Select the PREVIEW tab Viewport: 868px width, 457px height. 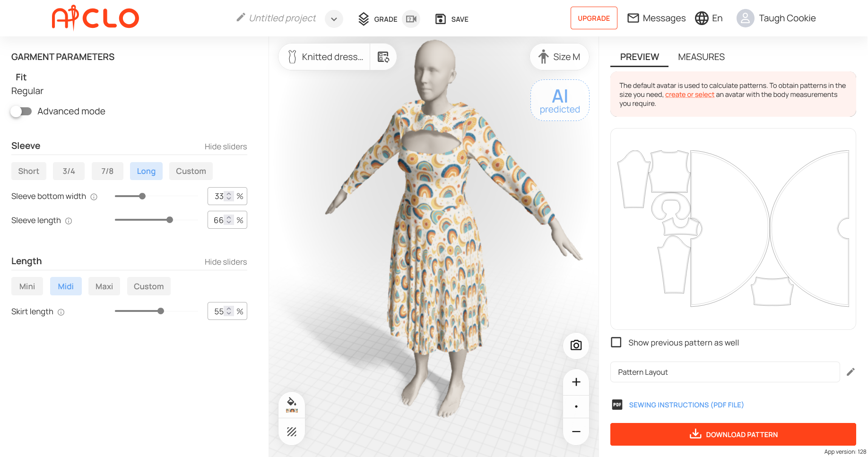(639, 57)
